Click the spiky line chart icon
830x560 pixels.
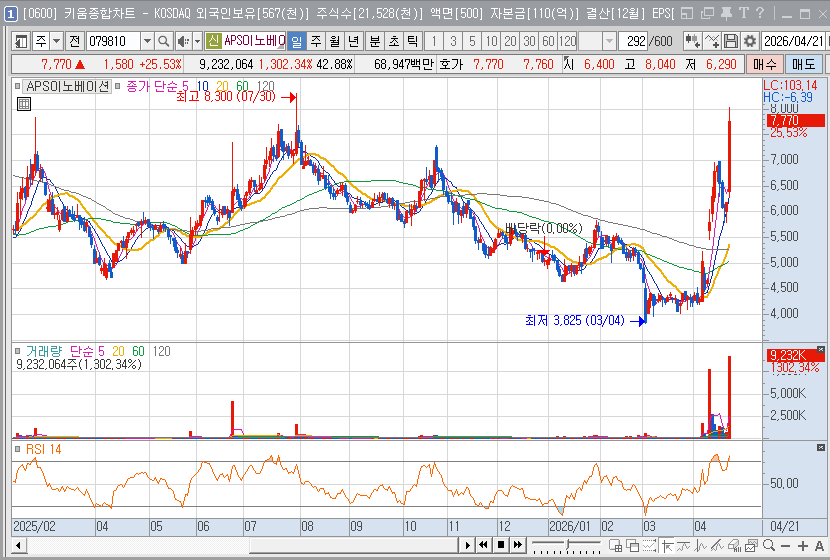coord(700,545)
